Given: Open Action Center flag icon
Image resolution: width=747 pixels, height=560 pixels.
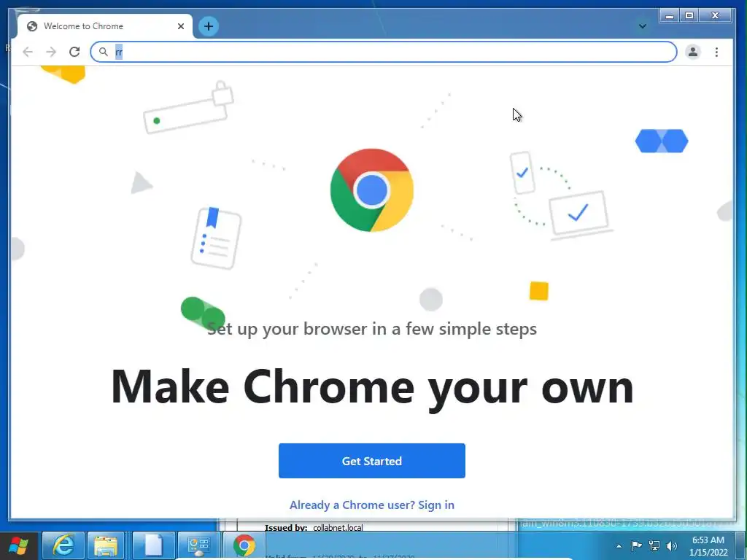Looking at the screenshot, I should click(636, 545).
